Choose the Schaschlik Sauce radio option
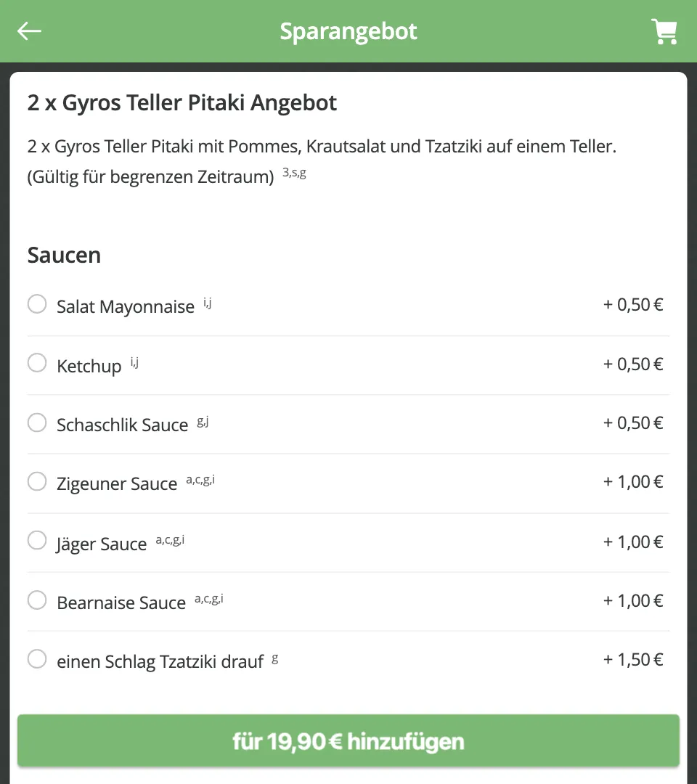Viewport: 697px width, 784px height. (x=37, y=422)
